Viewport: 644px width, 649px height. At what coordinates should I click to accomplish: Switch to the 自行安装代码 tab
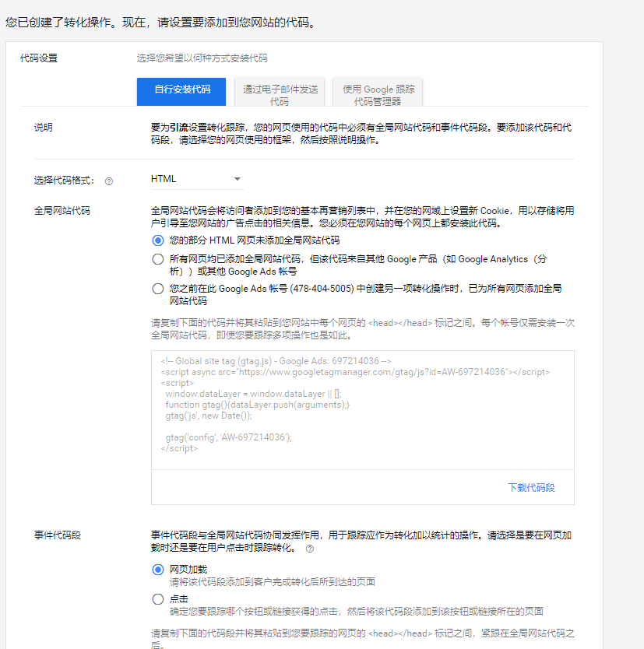(x=181, y=91)
